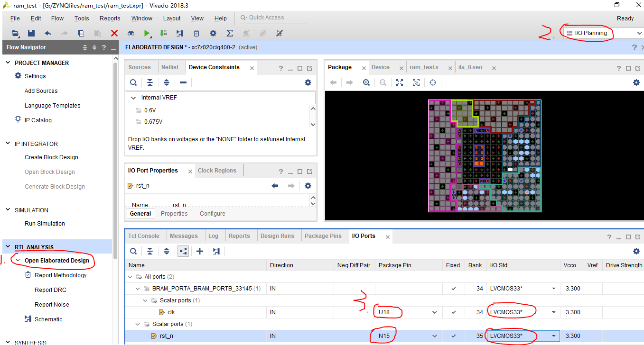
Task: Expand all rows in I/O Ports panel
Action: tap(167, 251)
